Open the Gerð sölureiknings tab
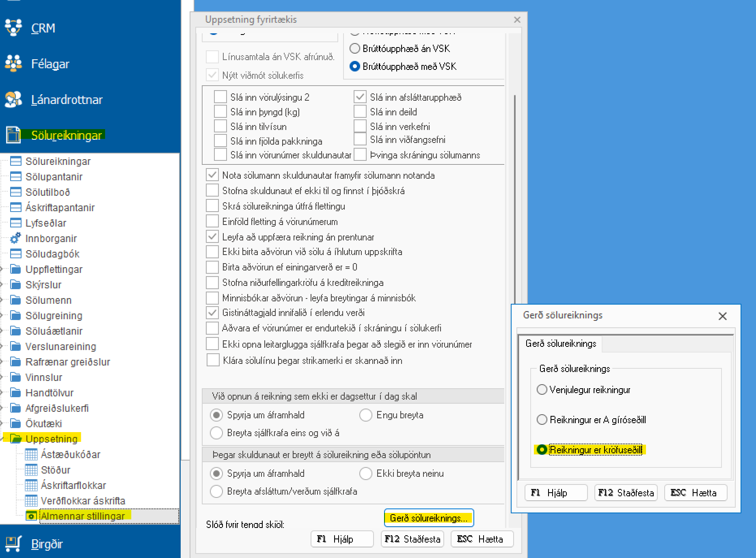Screen dimensions: 756x558 click(560, 344)
